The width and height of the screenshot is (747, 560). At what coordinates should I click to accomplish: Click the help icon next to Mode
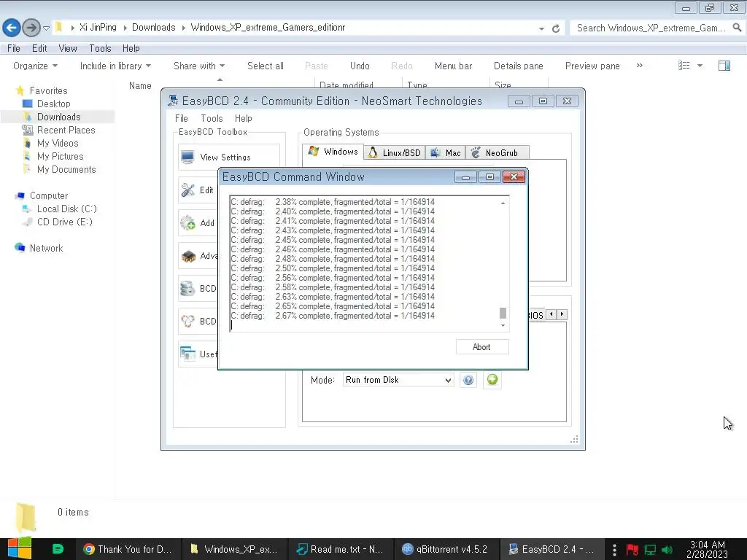point(468,379)
